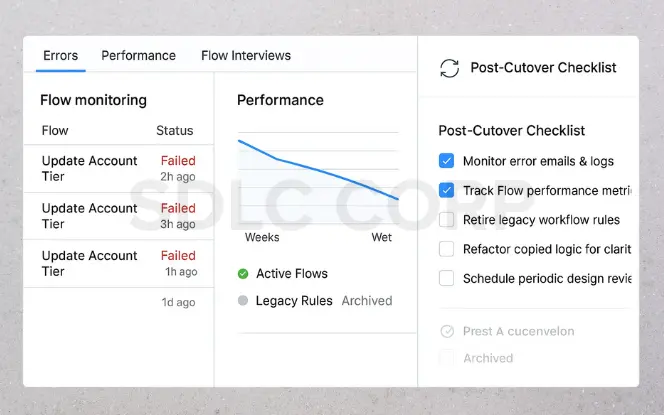The image size is (664, 415).
Task: Sort by the Flow column header
Action: pyautogui.click(x=55, y=131)
